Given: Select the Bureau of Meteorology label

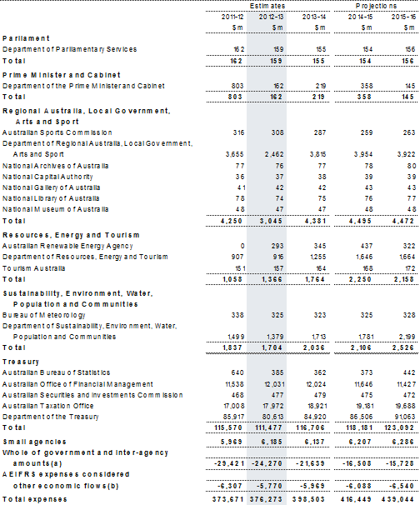Looking at the screenshot, I should (43, 315).
